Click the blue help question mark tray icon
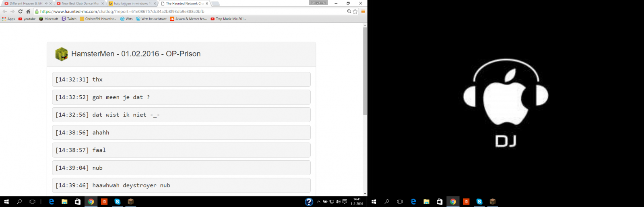 (309, 202)
